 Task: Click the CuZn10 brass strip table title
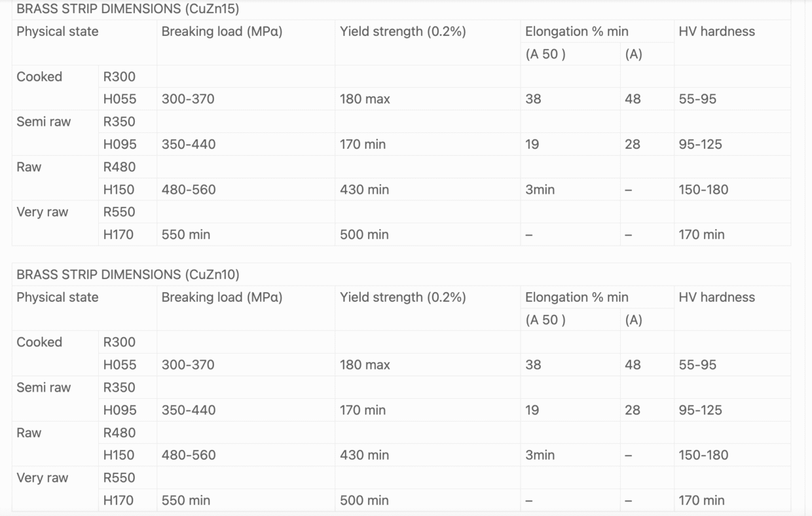(x=128, y=274)
